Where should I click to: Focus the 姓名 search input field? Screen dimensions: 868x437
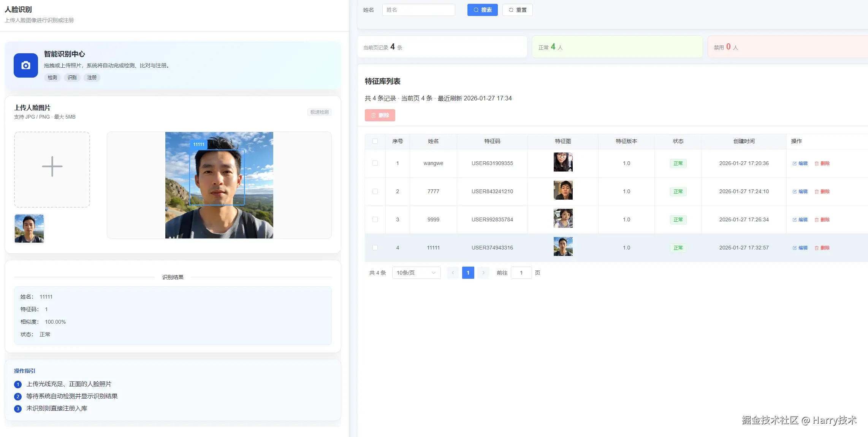coord(418,10)
